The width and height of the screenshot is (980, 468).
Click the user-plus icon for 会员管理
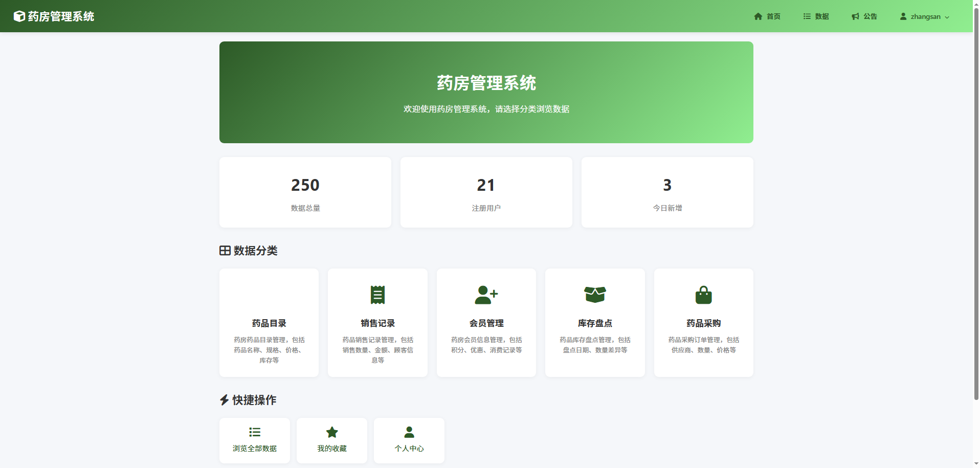(x=486, y=295)
